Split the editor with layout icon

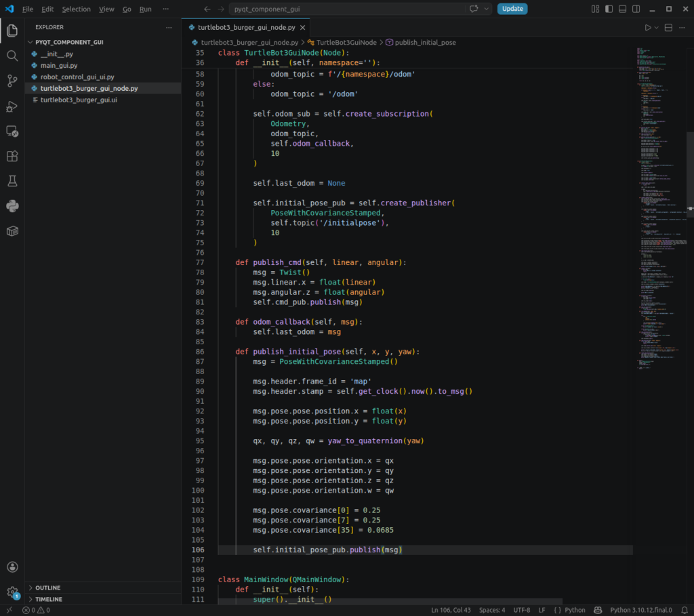[x=668, y=27]
